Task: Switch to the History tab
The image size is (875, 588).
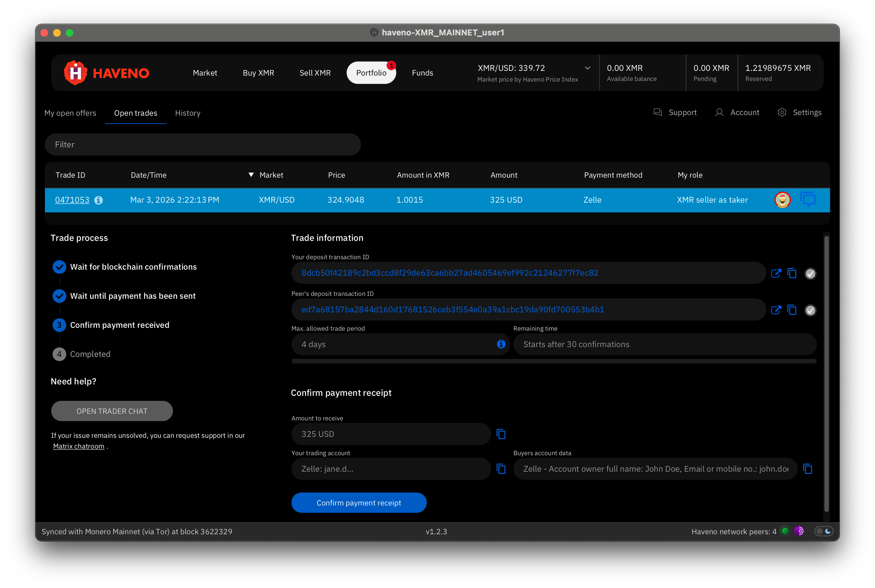Action: click(187, 113)
